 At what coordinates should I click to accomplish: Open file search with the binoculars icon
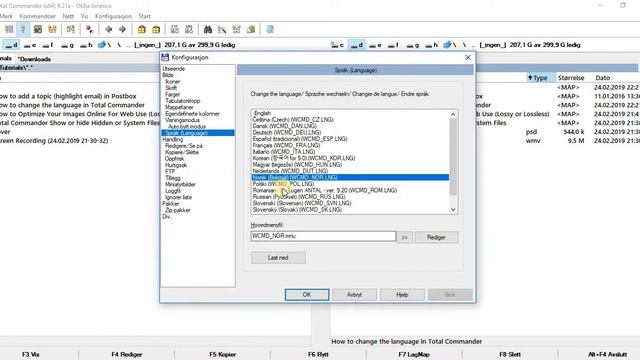click(208, 29)
